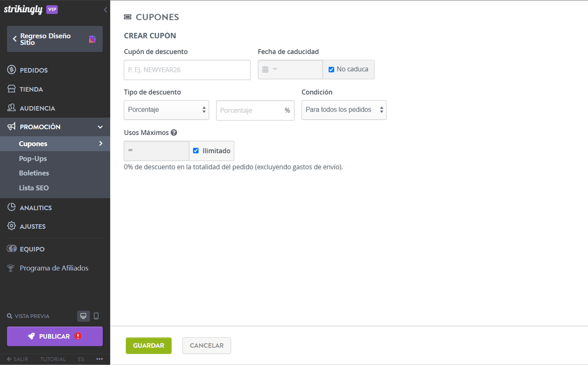588x365 pixels.
Task: Click the Usos Máximos help icon
Action: (x=174, y=132)
